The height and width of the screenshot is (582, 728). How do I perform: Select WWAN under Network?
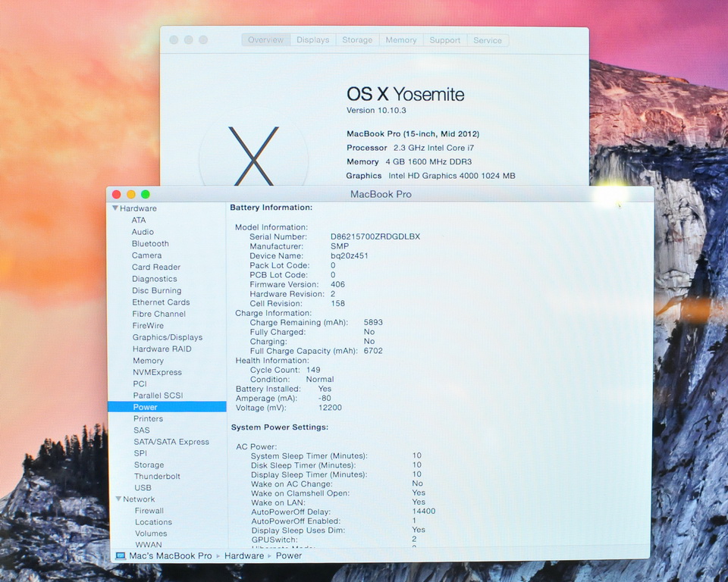coord(149,544)
